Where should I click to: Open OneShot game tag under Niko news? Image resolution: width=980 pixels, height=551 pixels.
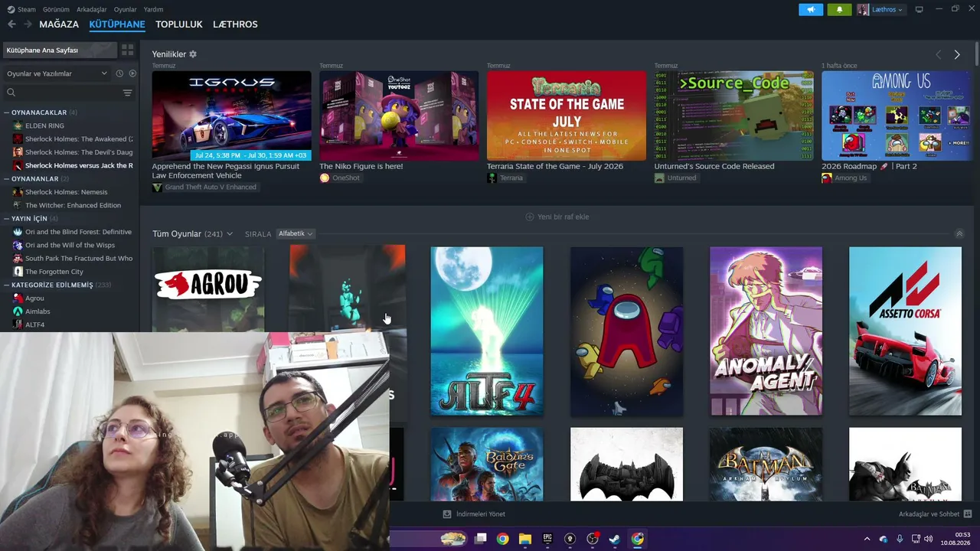tap(339, 178)
